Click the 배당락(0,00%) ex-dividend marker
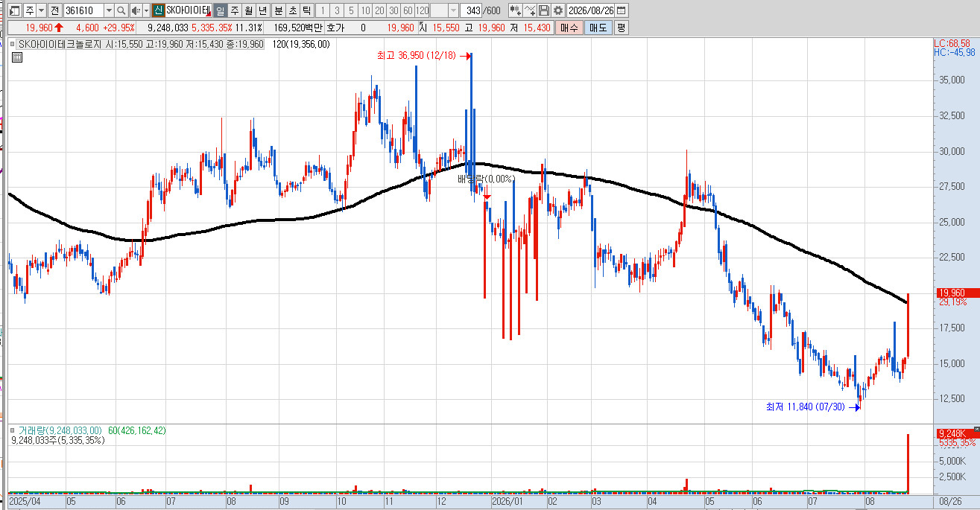 pos(486,179)
